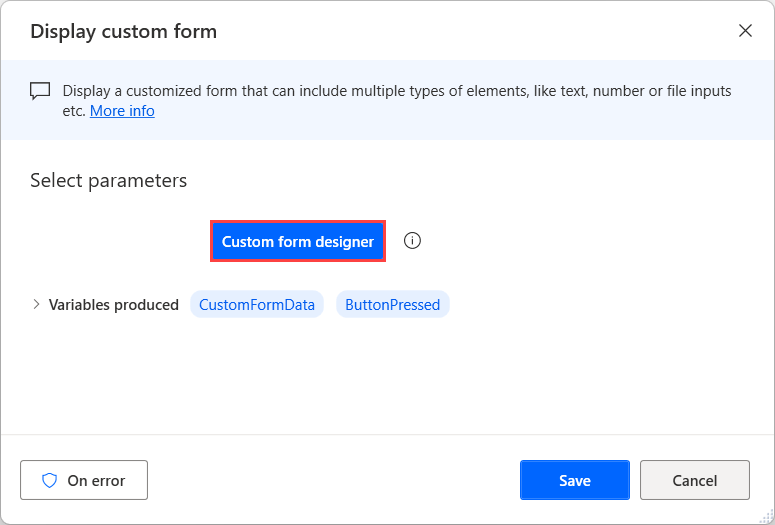The width and height of the screenshot is (775, 525).
Task: Click the info icon beside Custom form designer
Action: [412, 241]
